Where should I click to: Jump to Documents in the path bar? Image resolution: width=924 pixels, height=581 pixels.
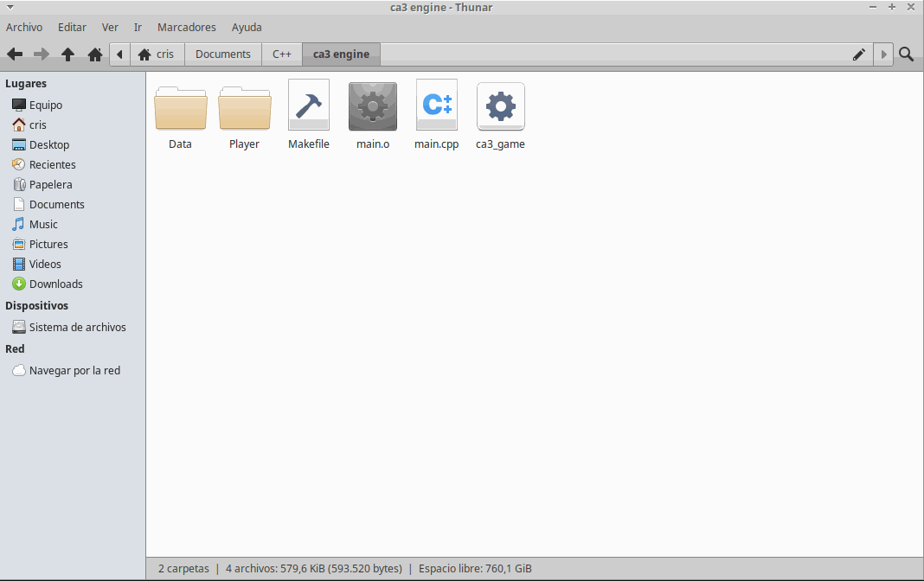pyautogui.click(x=223, y=54)
